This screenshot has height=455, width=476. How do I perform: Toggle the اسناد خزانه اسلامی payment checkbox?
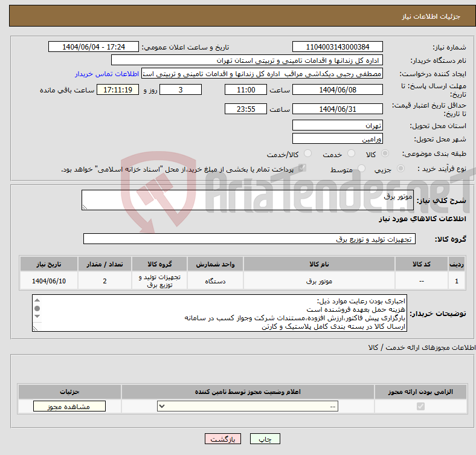(x=303, y=169)
